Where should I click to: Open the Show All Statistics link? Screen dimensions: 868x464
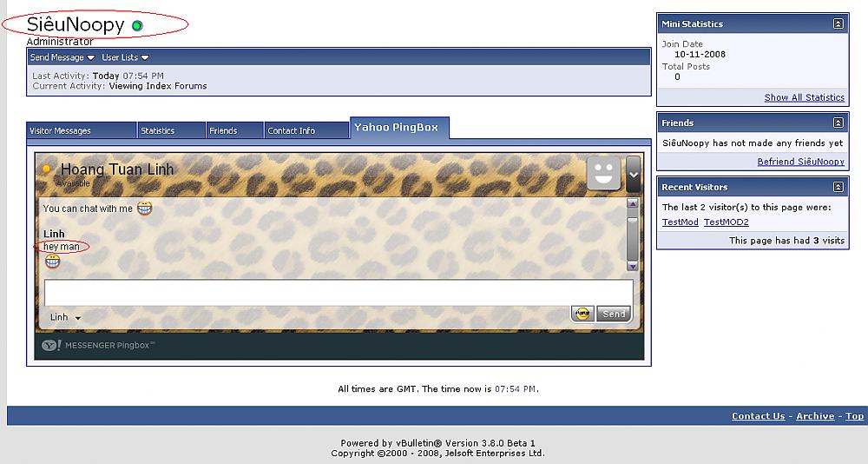(x=804, y=97)
